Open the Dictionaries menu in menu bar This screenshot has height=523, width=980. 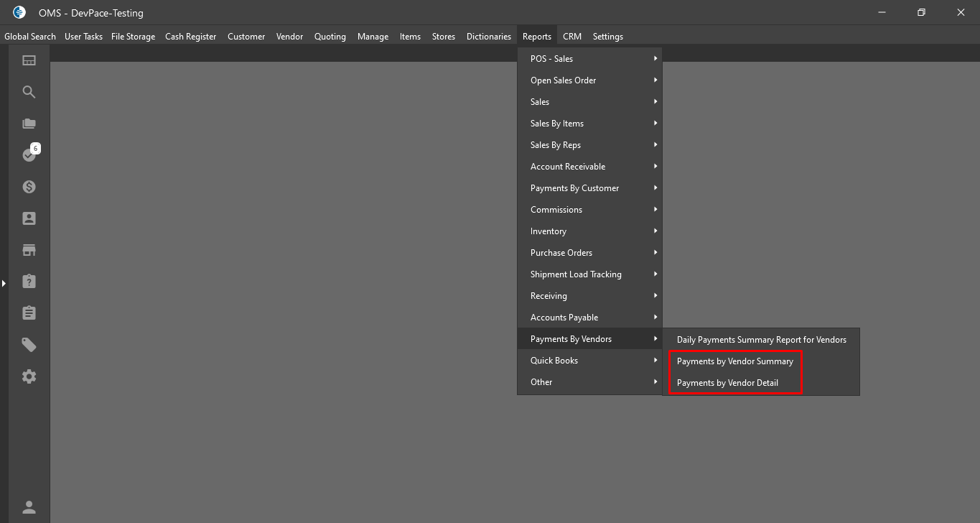pyautogui.click(x=488, y=37)
